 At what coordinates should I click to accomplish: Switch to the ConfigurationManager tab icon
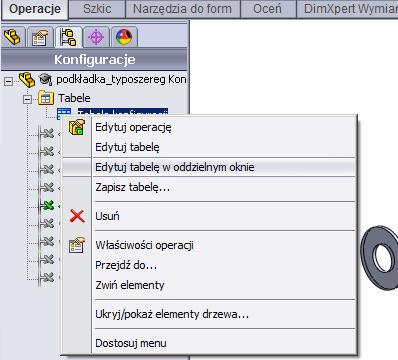click(68, 37)
